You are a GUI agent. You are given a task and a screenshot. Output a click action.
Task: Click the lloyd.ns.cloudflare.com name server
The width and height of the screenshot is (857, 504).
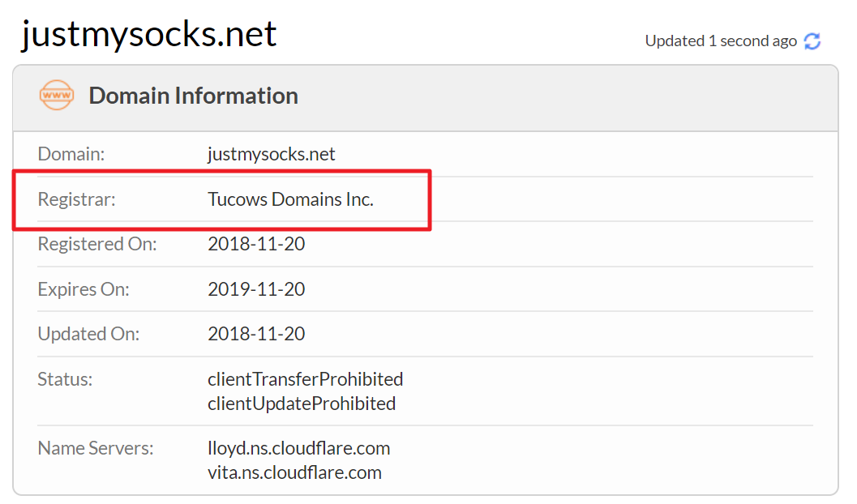click(298, 448)
